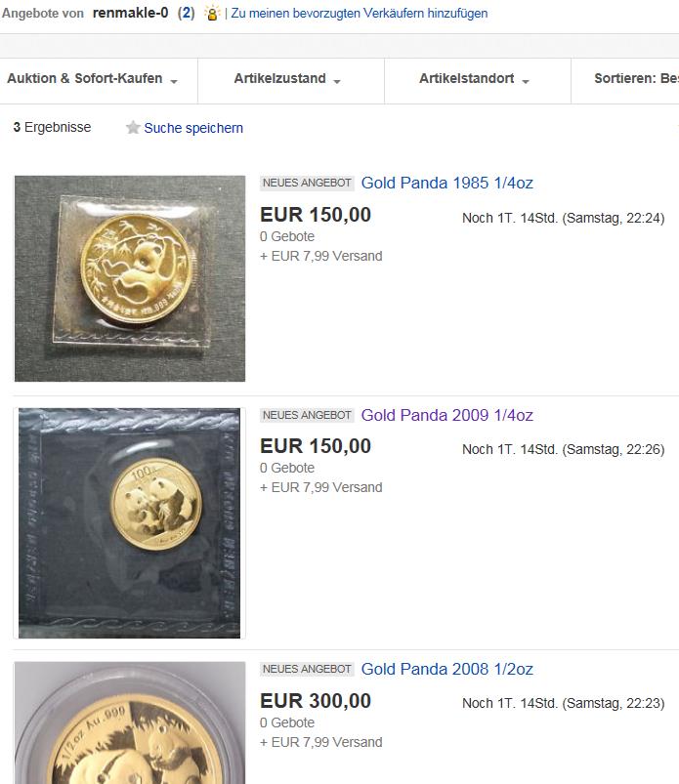Open the seller's feedback score (2)

click(x=186, y=13)
